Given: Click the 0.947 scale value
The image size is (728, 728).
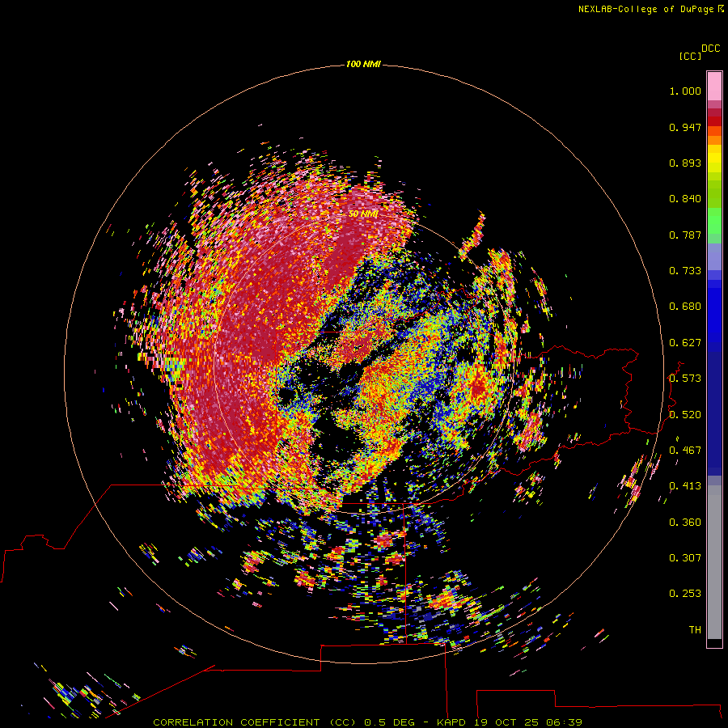Looking at the screenshot, I should pos(685,127).
